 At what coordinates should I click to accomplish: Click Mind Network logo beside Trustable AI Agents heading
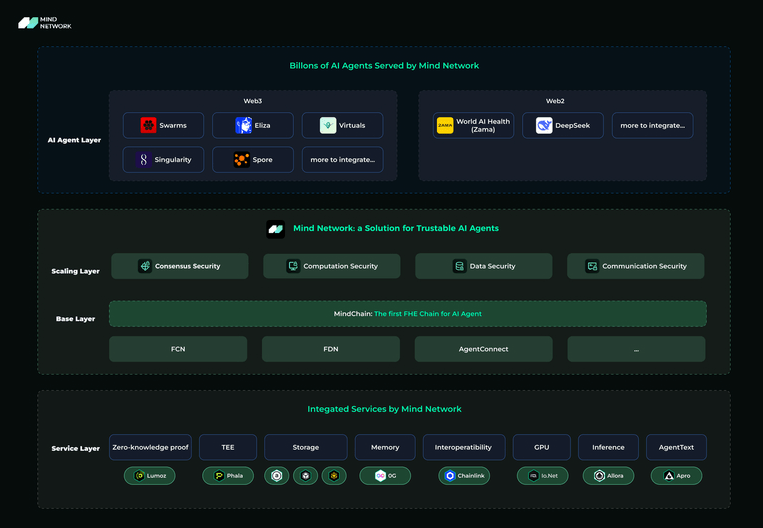click(x=275, y=229)
